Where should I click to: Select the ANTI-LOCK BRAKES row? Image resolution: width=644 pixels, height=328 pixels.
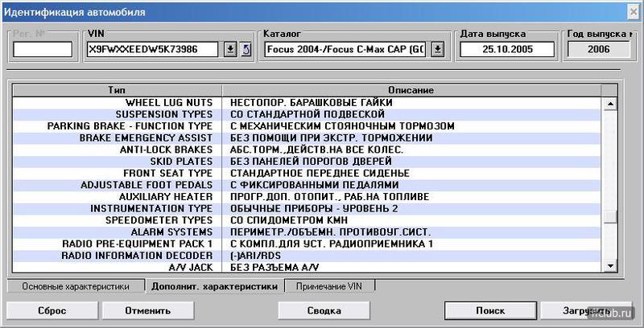(307, 150)
